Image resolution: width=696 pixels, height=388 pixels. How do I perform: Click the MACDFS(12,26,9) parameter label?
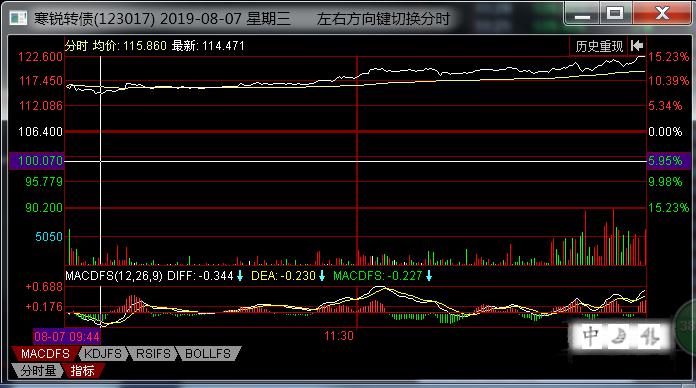[114, 276]
